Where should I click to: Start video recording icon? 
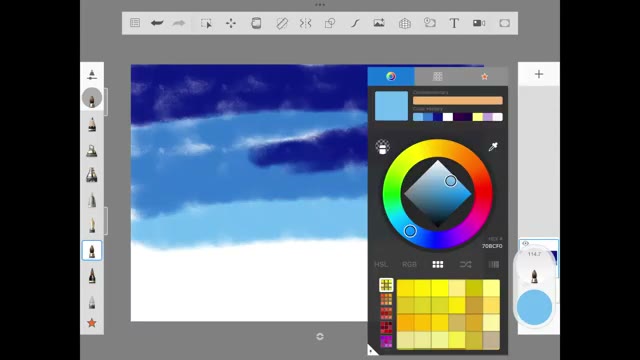pyautogui.click(x=479, y=23)
